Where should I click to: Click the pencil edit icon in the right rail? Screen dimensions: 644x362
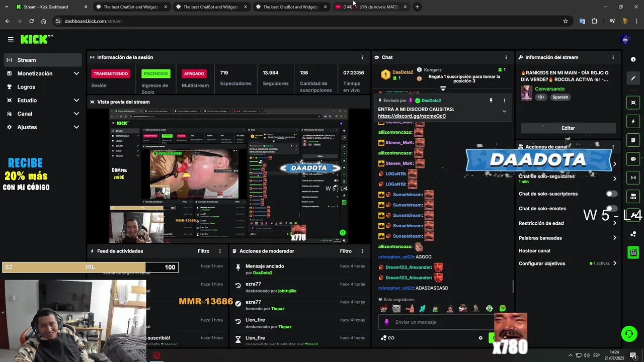tap(633, 78)
